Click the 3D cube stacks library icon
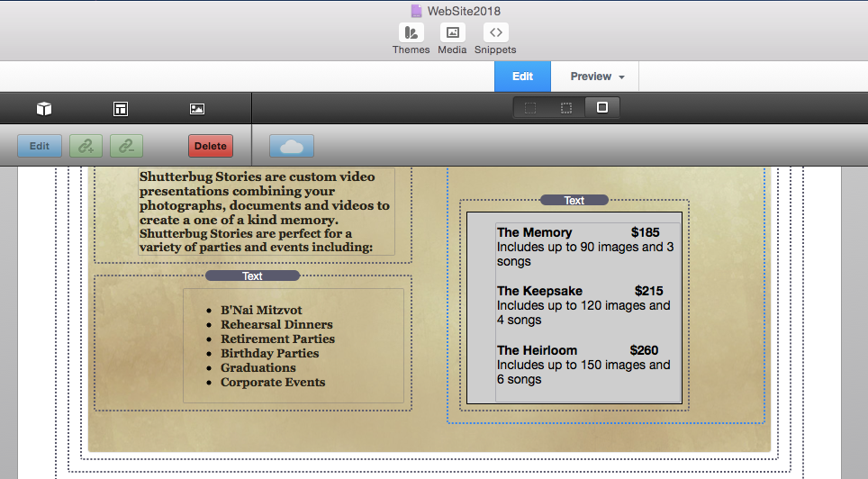This screenshot has width=868, height=479. point(44,109)
